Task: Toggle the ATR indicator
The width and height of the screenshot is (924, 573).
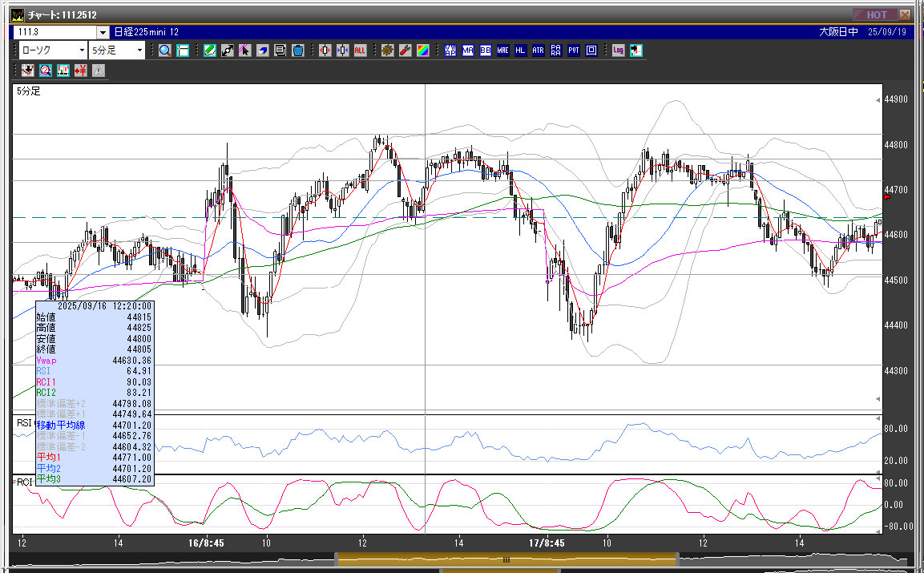Action: [538, 50]
